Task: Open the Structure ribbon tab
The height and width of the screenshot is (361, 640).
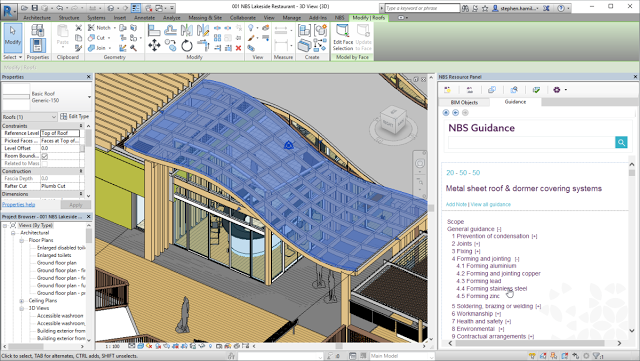Action: coord(69,18)
